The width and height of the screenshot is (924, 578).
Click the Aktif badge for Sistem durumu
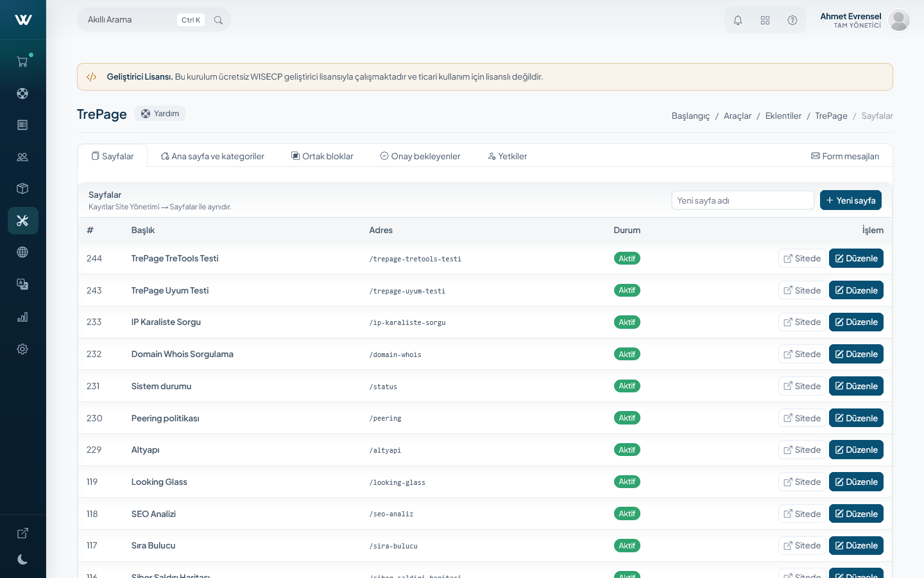(x=627, y=386)
